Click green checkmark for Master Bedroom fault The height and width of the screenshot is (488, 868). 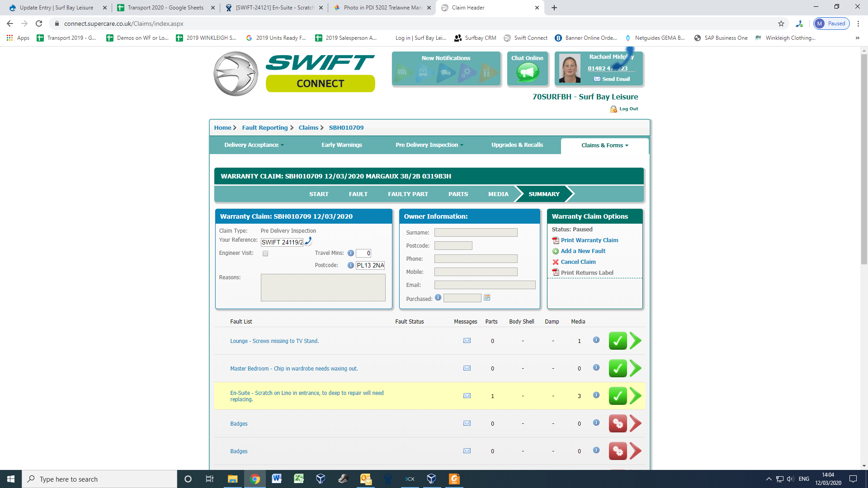click(x=618, y=368)
